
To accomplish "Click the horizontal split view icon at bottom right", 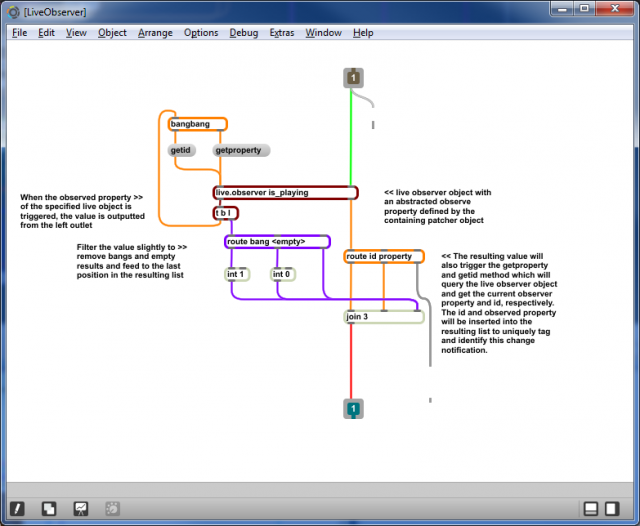I will pos(591,509).
